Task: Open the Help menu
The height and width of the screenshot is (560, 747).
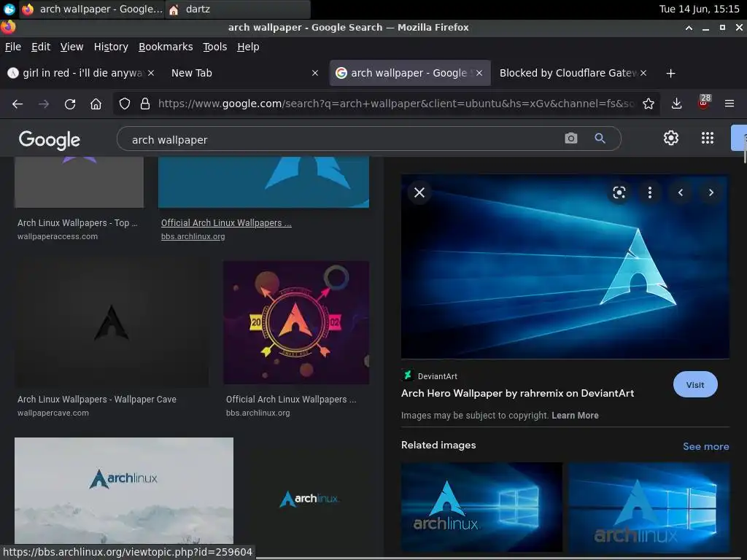Action: (248, 47)
